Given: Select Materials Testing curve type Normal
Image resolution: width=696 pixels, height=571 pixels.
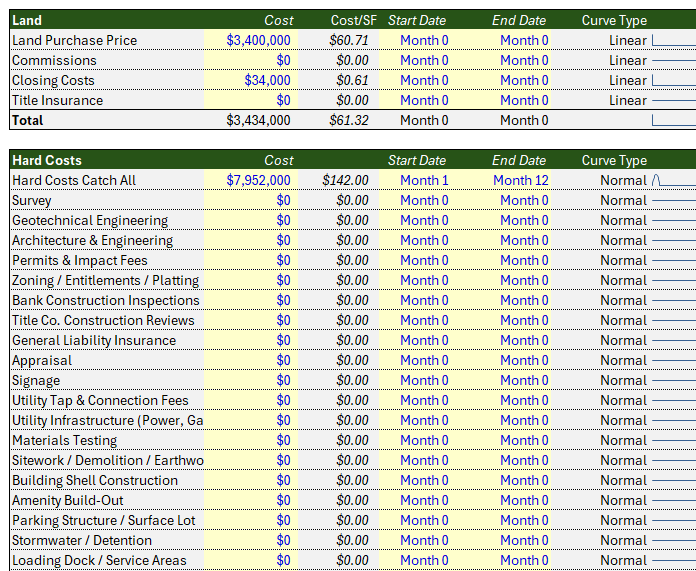Looking at the screenshot, I should point(624,440).
